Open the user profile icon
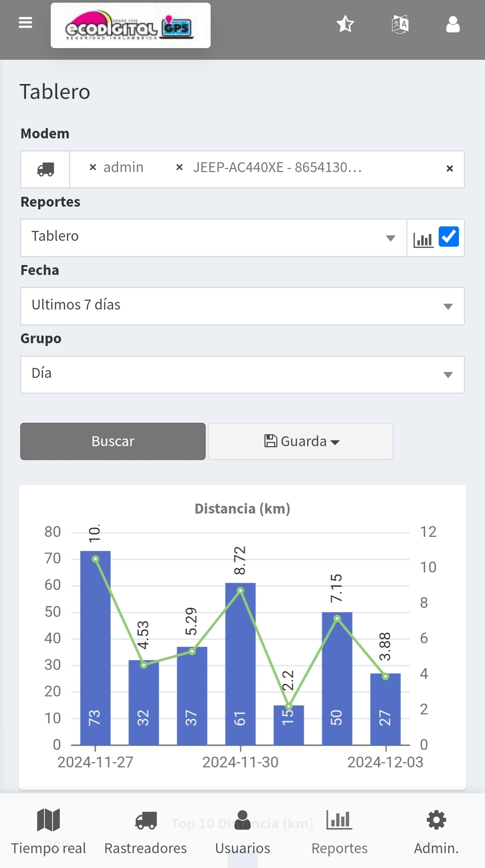 click(x=453, y=24)
